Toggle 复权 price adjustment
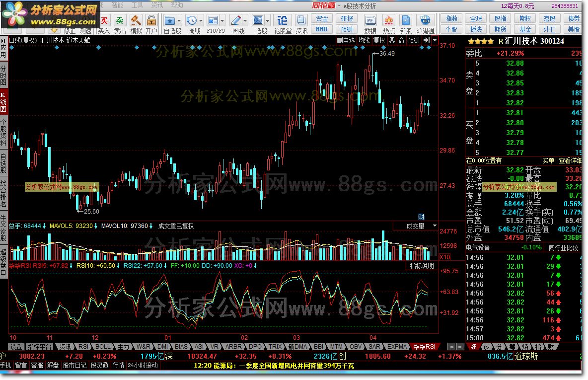The width and height of the screenshot is (588, 380). 379,40
